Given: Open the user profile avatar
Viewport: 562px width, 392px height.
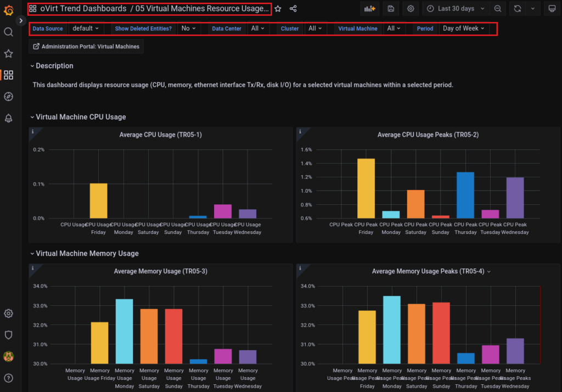Looking at the screenshot, I should pyautogui.click(x=9, y=356).
